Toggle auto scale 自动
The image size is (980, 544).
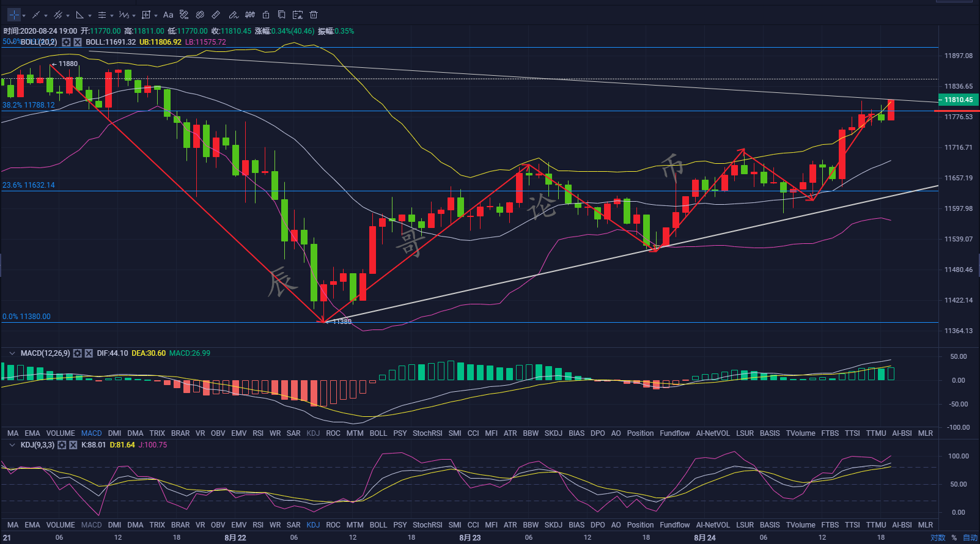pos(970,538)
